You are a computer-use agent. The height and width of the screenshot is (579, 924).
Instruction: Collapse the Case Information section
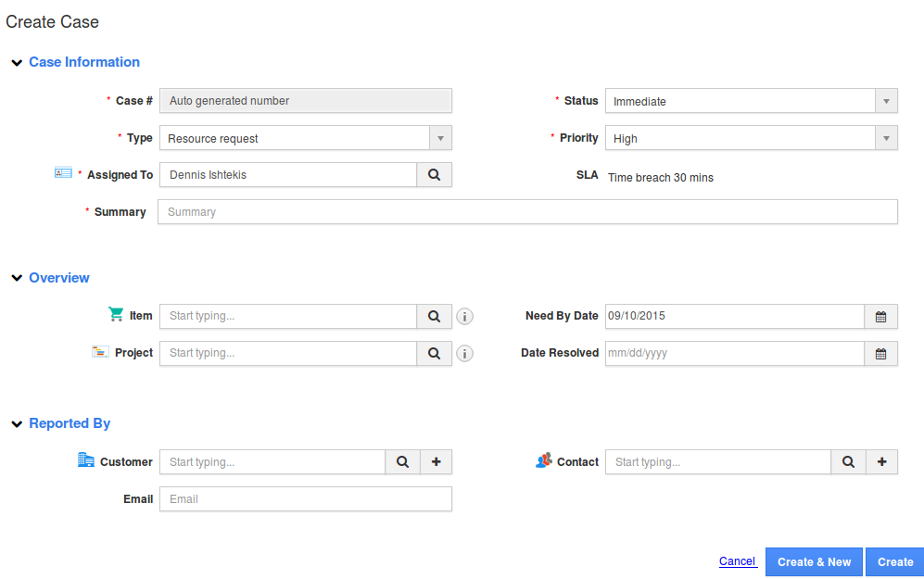[17, 63]
